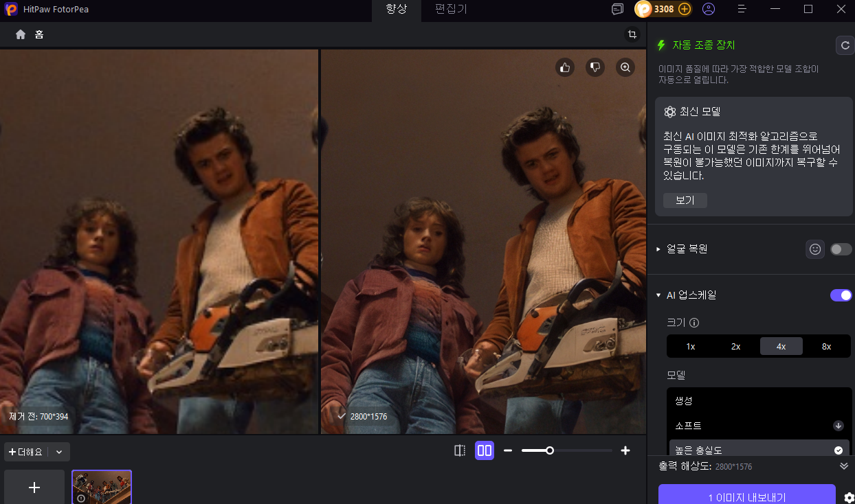
Task: Click the latest model card title
Action: point(700,111)
